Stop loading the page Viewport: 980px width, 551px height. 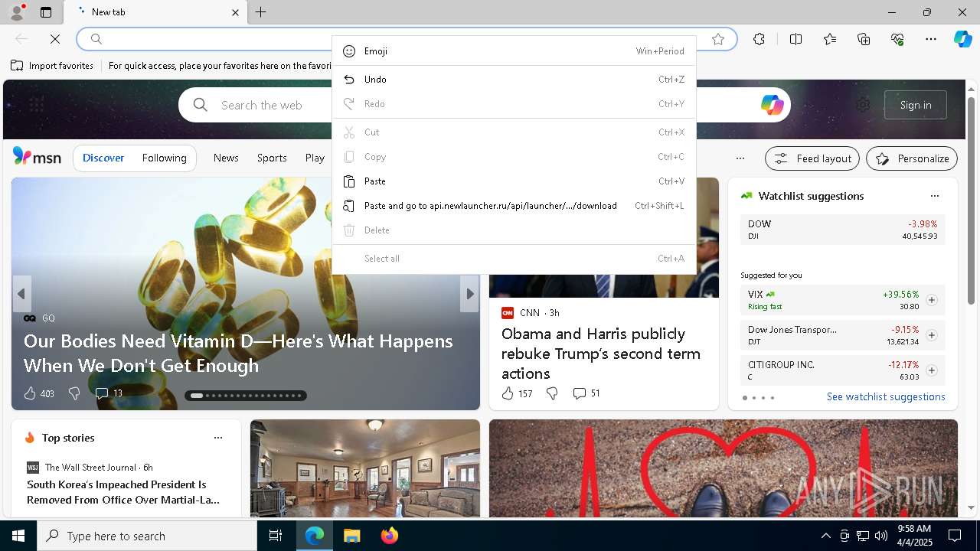click(55, 39)
